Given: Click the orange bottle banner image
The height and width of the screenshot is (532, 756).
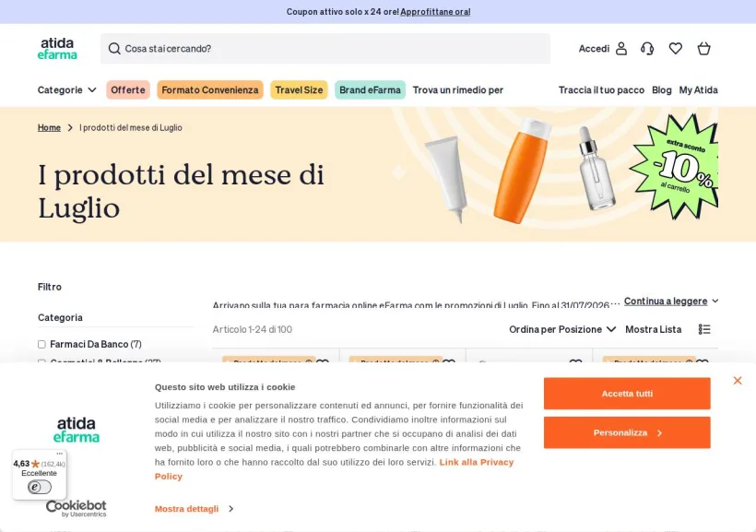Looking at the screenshot, I should 522,171.
